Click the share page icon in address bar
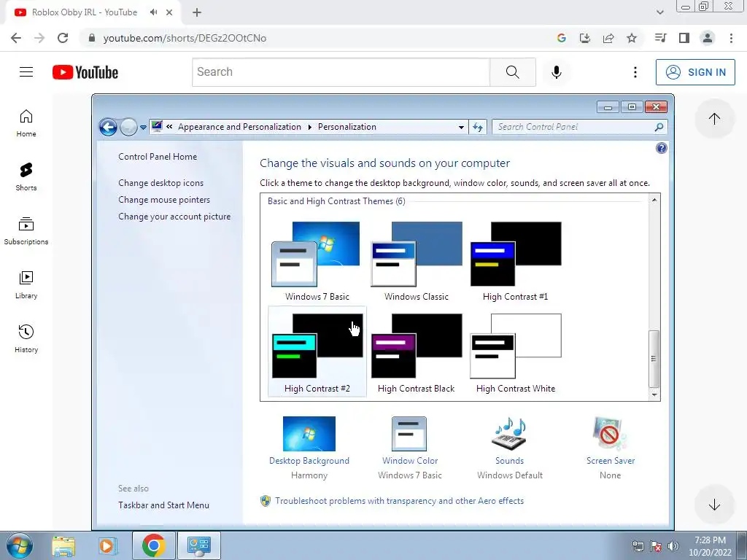Image resolution: width=747 pixels, height=560 pixels. [x=608, y=38]
